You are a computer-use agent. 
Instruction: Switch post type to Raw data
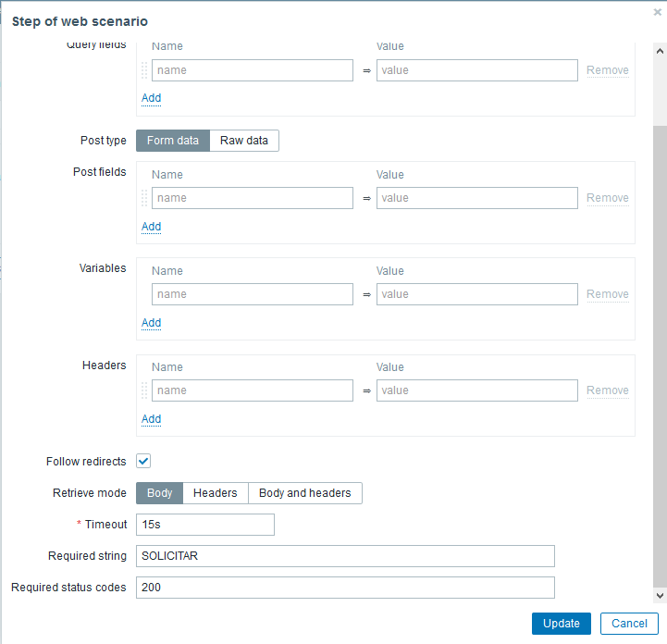[244, 141]
